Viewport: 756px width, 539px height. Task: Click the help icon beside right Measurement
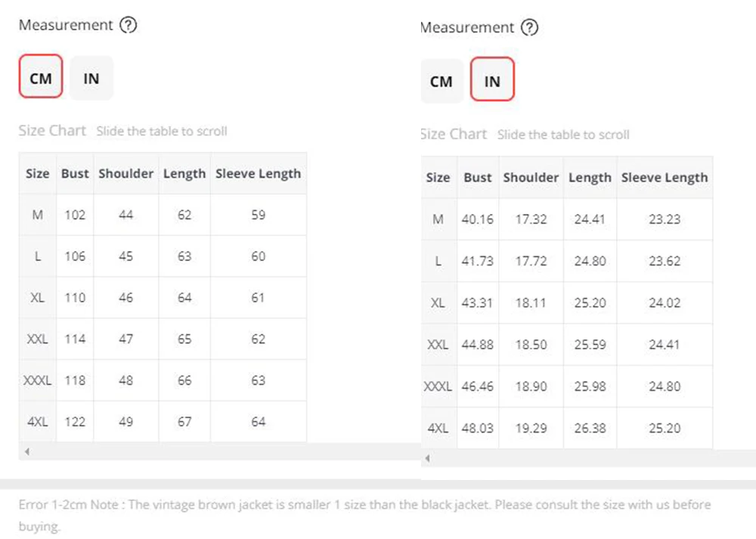[x=529, y=27]
